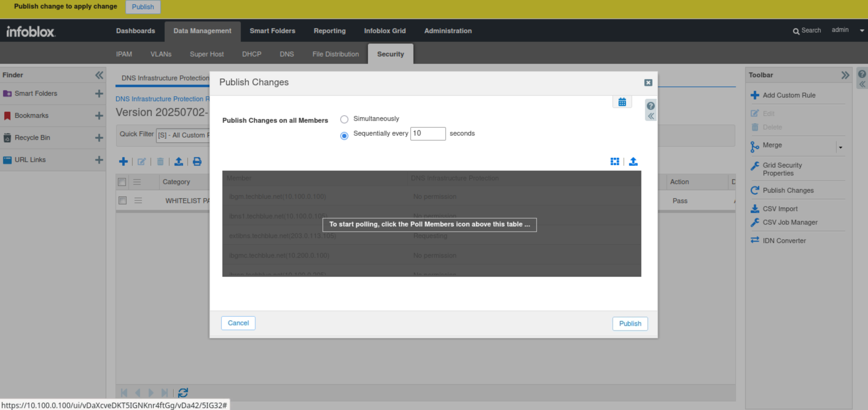Switch to the IPAM subtab
This screenshot has width=868, height=410.
click(x=124, y=54)
